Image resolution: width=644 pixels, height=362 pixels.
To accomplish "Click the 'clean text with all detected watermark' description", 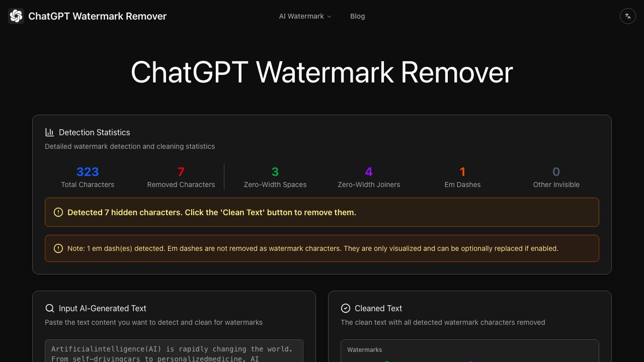I will [x=443, y=322].
